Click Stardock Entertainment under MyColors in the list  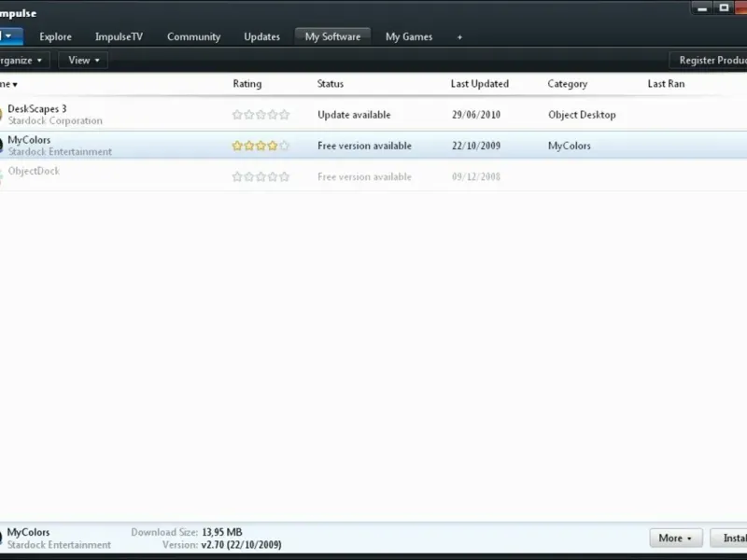[60, 152]
